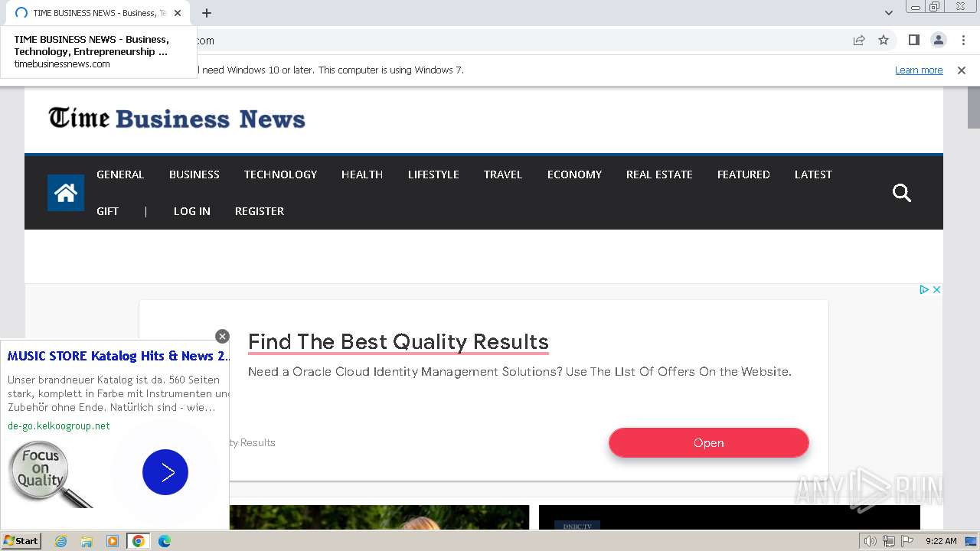
Task: Click the REGISTER link
Action: [x=260, y=211]
